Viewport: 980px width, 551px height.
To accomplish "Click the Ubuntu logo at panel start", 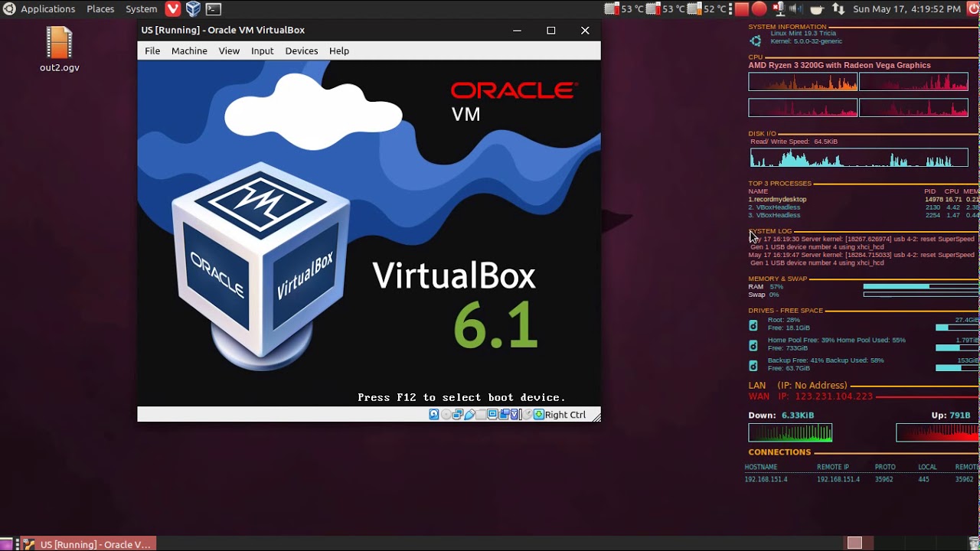I will [x=9, y=9].
